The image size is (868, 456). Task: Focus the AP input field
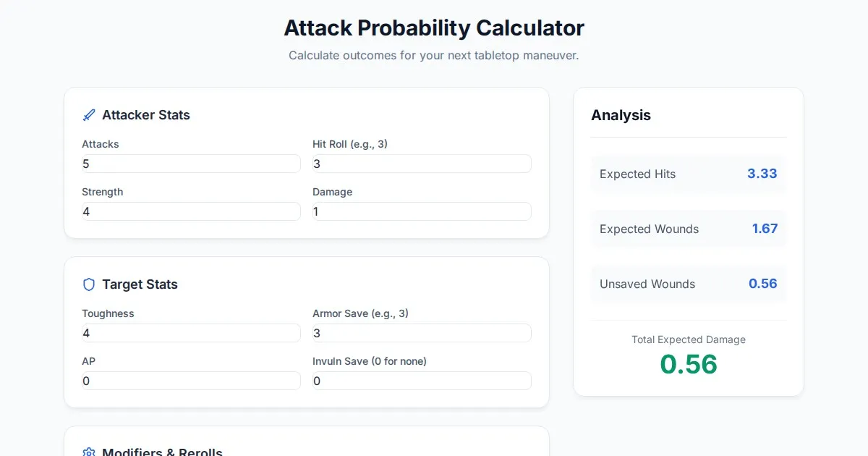tap(191, 381)
